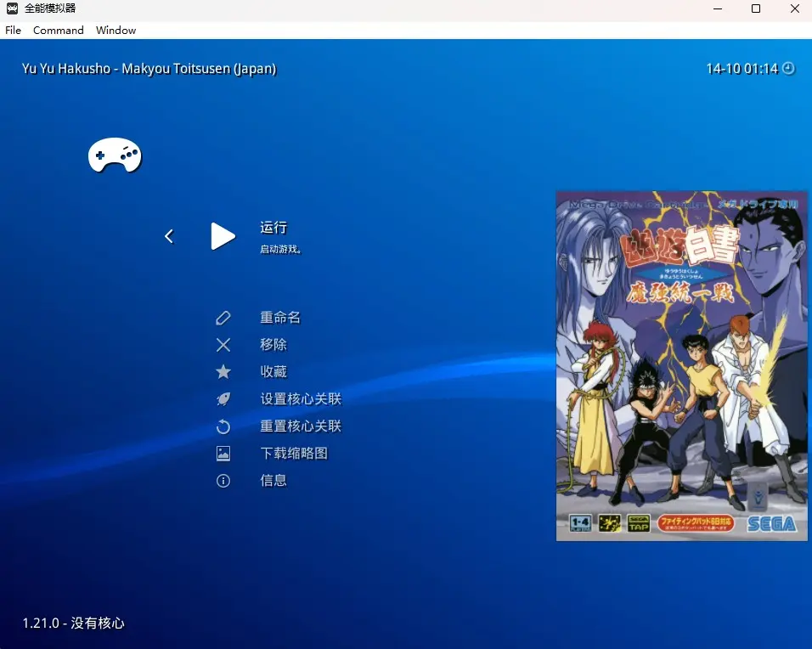Click the white gamepad controller icon
The height and width of the screenshot is (649, 812).
[115, 155]
